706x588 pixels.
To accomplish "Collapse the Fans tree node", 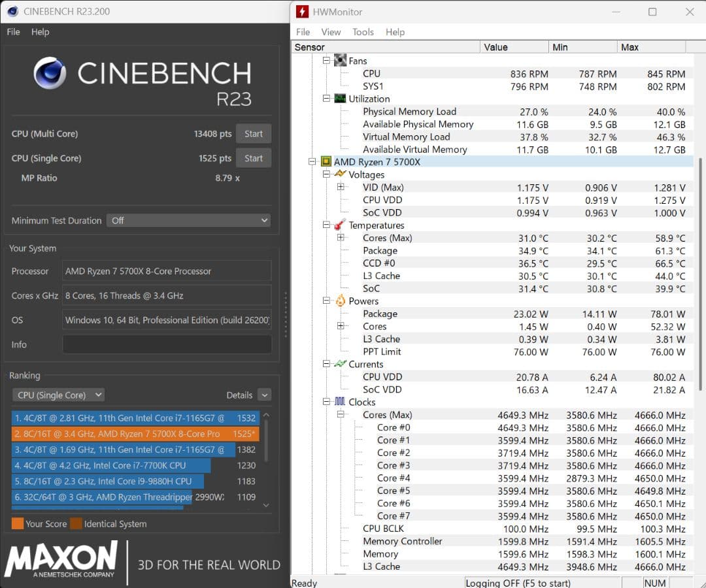I will pos(326,60).
